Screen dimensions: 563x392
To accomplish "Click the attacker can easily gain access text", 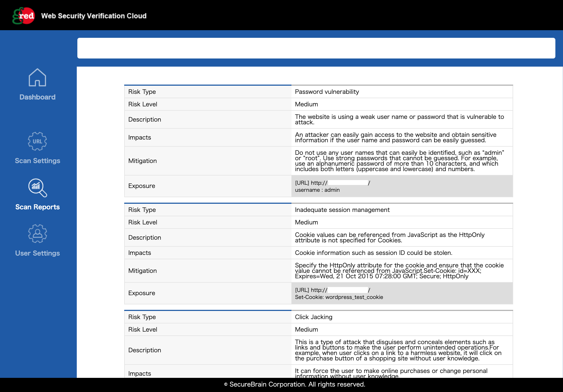I will coord(396,137).
